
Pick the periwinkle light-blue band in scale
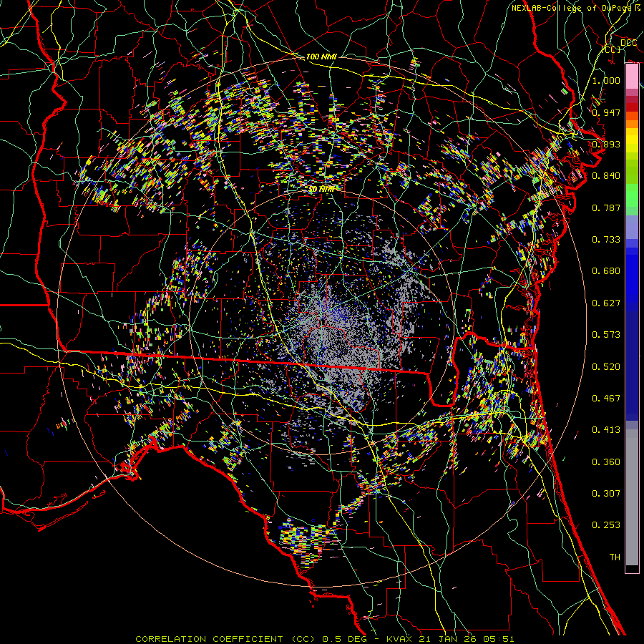(x=632, y=228)
